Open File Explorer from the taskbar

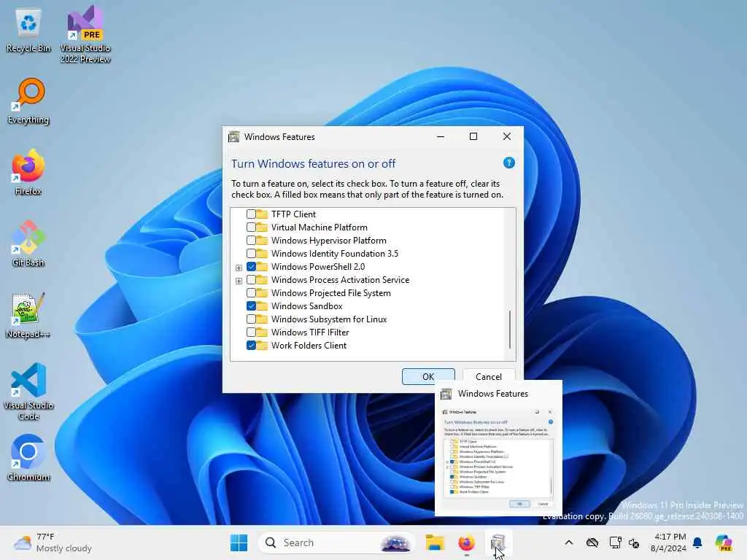[435, 542]
